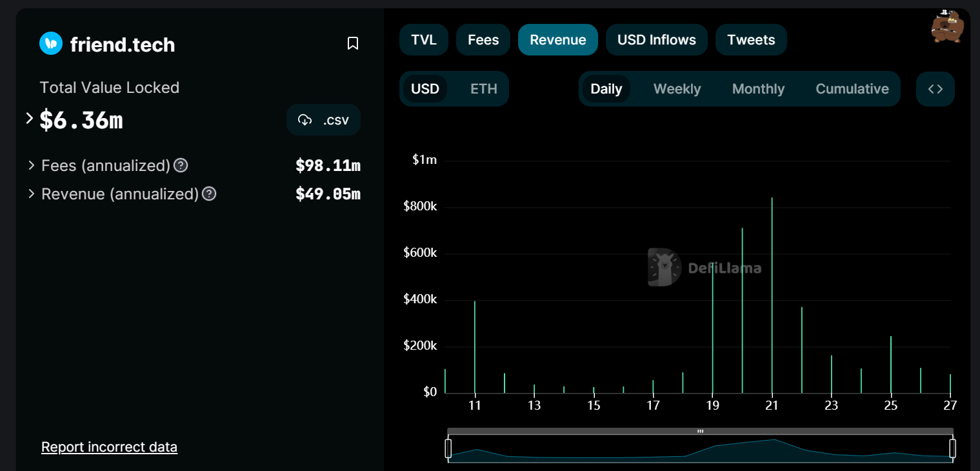Viewport: 980px width, 471px height.
Task: Select the Daily interval tab
Action: tap(606, 89)
